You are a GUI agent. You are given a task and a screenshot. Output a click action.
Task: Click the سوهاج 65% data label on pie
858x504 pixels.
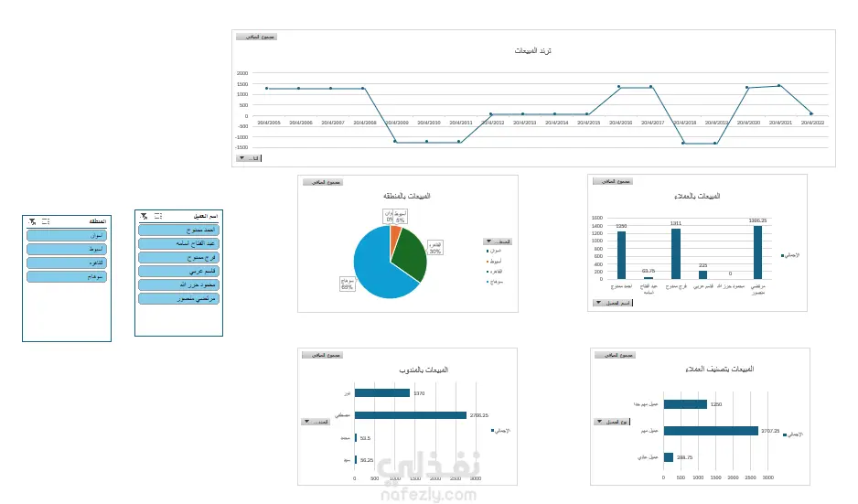[x=347, y=284]
